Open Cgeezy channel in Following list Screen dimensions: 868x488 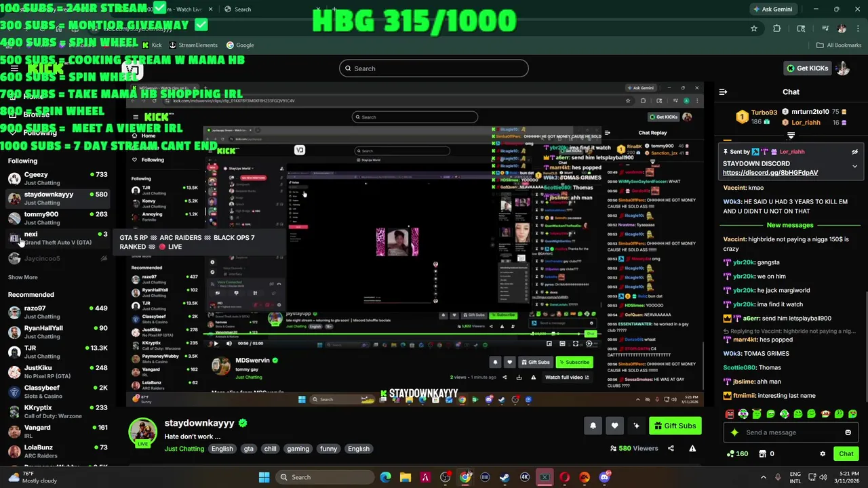click(x=58, y=178)
